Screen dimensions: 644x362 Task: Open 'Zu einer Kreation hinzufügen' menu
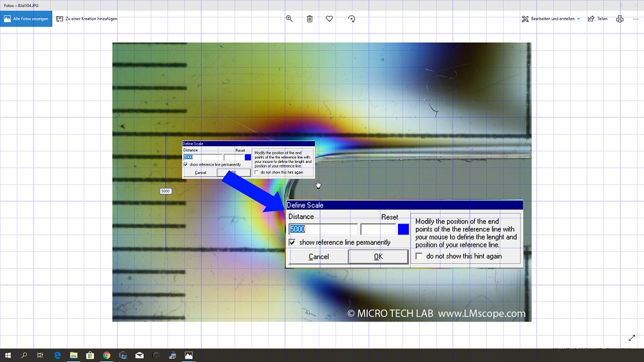[87, 19]
